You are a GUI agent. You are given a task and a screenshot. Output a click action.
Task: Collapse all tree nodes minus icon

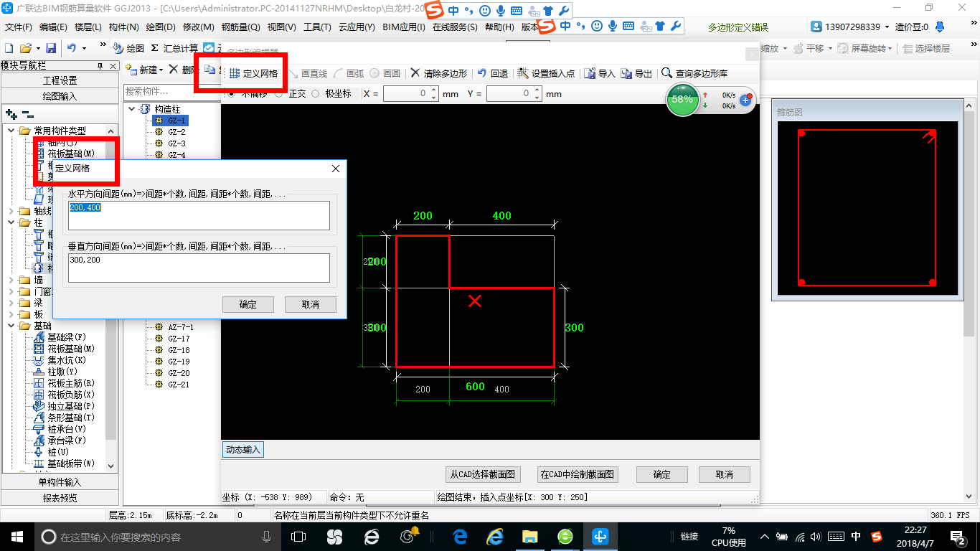(28, 114)
